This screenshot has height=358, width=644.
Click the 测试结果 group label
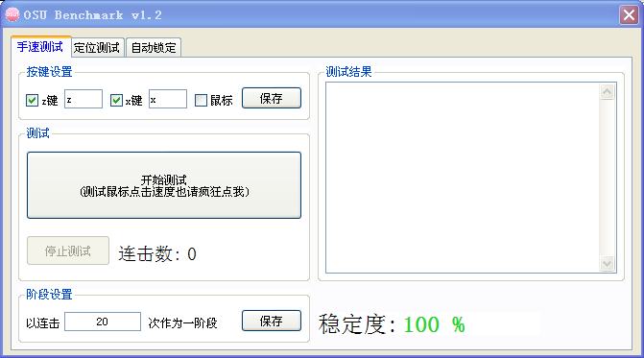348,72
